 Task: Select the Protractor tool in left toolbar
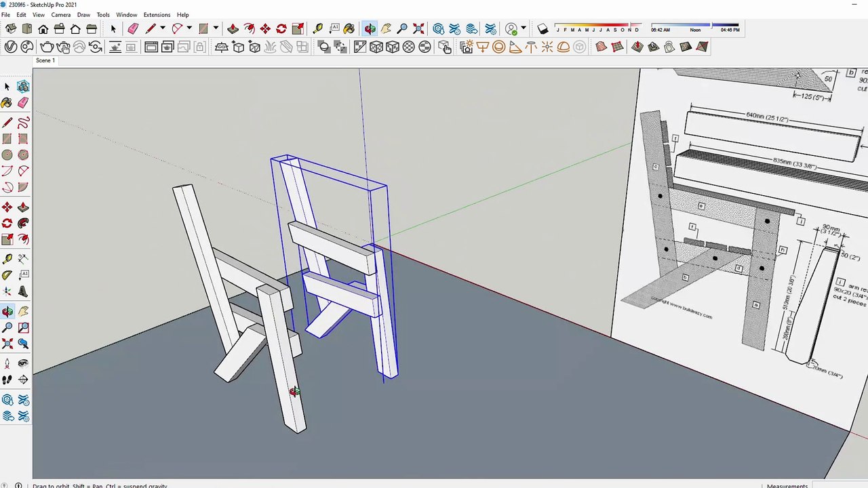7,274
